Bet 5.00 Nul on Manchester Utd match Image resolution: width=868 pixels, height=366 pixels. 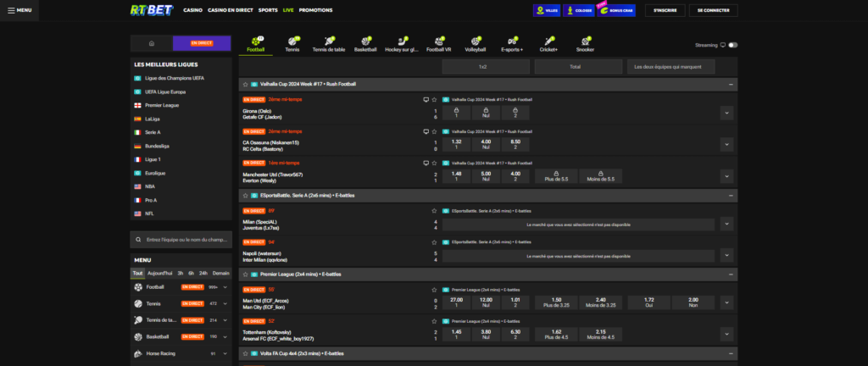click(486, 176)
